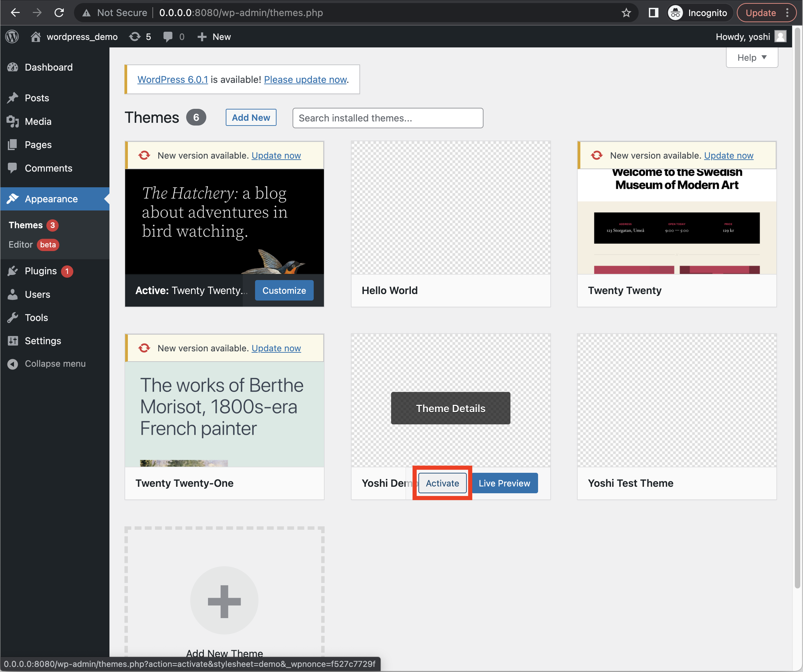
Task: Open the Twenty Twenty-One theme screenshot
Action: pos(224,414)
